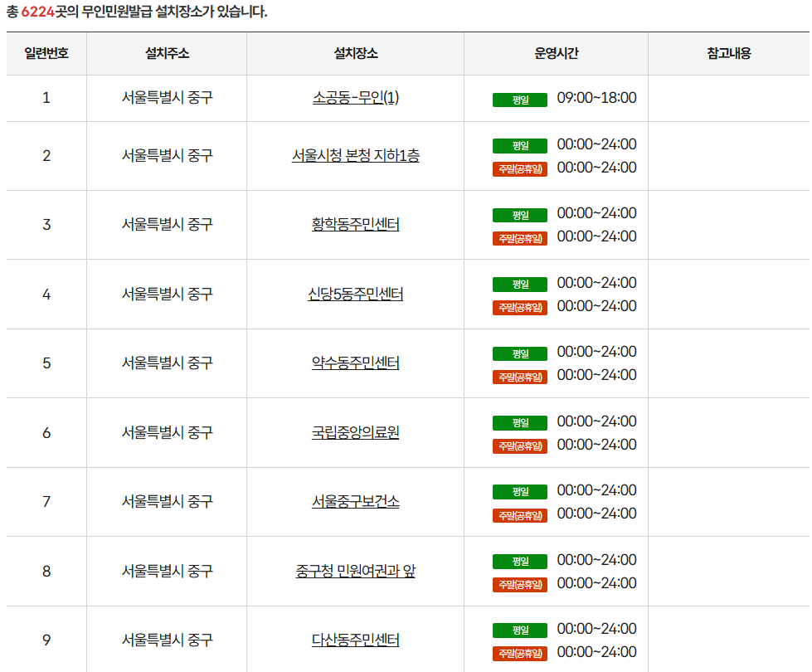Viewport: 812px width, 672px height.
Task: Click the red 6224 total count
Action: [38, 12]
